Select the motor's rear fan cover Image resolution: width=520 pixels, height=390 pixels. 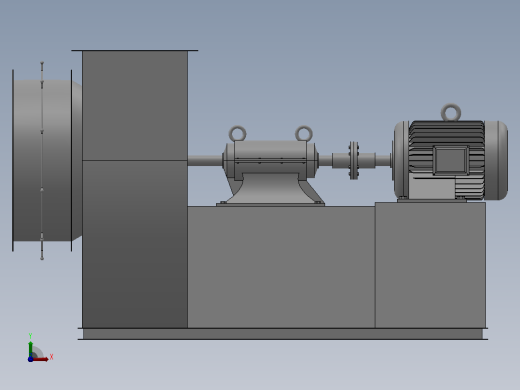496,160
